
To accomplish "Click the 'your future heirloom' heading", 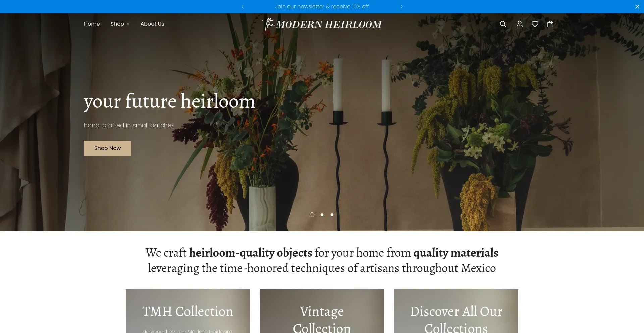I will tap(169, 101).
